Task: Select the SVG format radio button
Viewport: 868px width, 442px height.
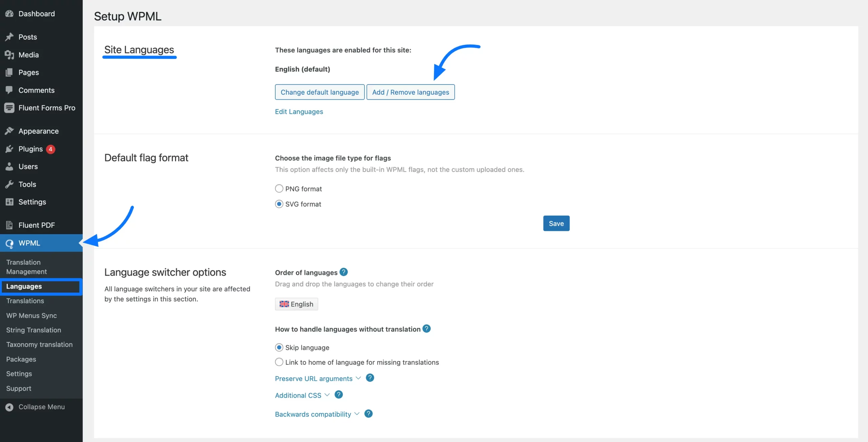Action: (279, 204)
